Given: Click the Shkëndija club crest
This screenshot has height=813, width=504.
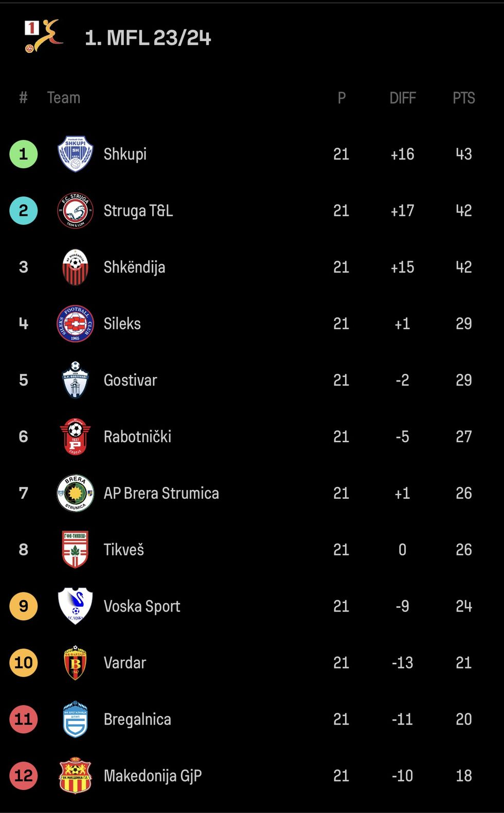Looking at the screenshot, I should pyautogui.click(x=75, y=267).
